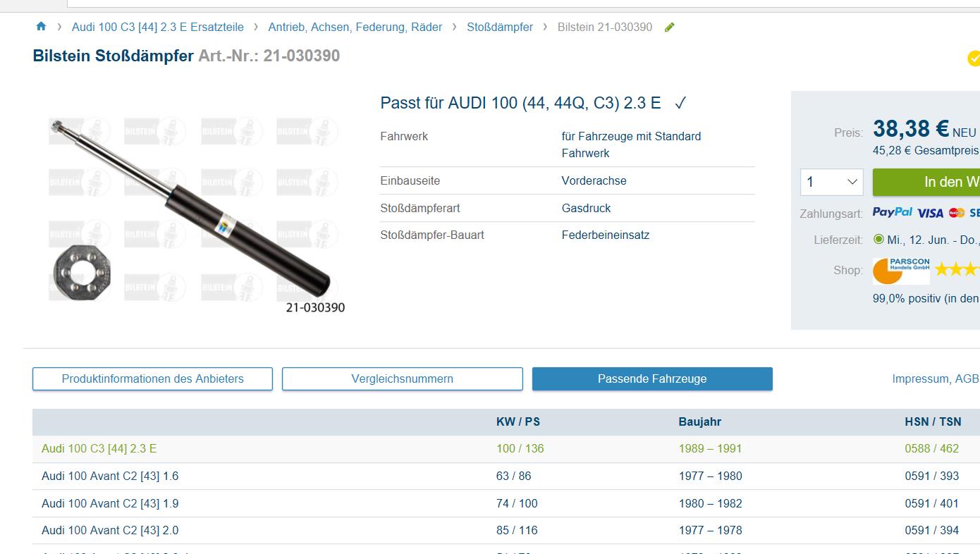Click the VISA payment logo

[x=931, y=213]
